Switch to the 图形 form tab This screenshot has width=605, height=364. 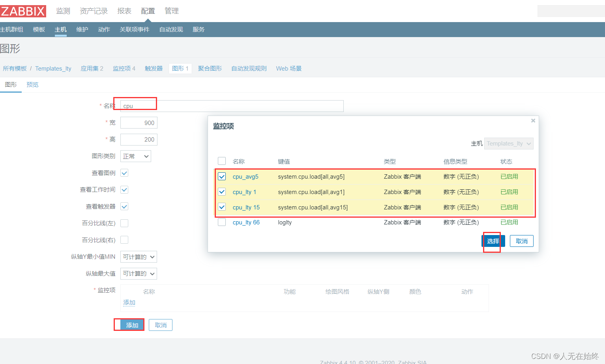coord(11,85)
